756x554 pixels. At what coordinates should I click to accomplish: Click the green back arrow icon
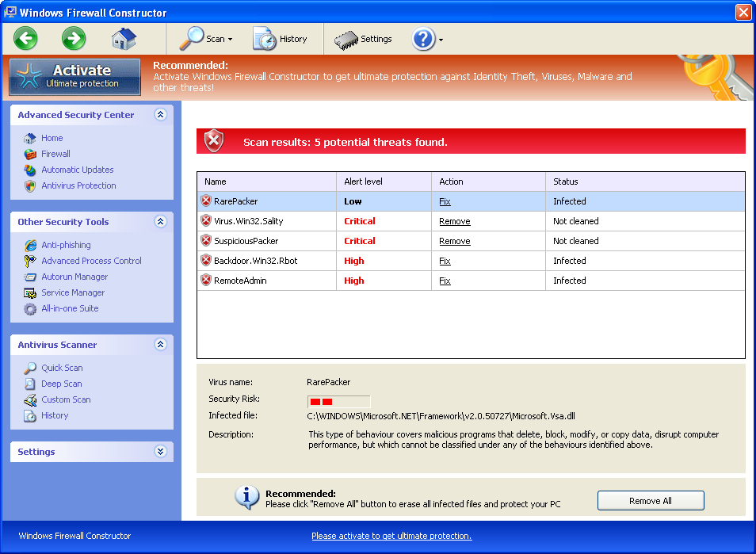coord(25,38)
